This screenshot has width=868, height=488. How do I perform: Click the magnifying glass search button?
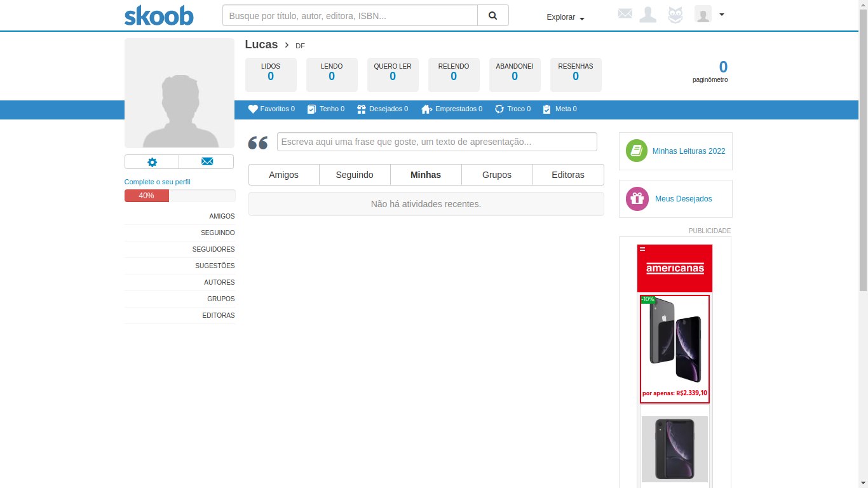493,15
